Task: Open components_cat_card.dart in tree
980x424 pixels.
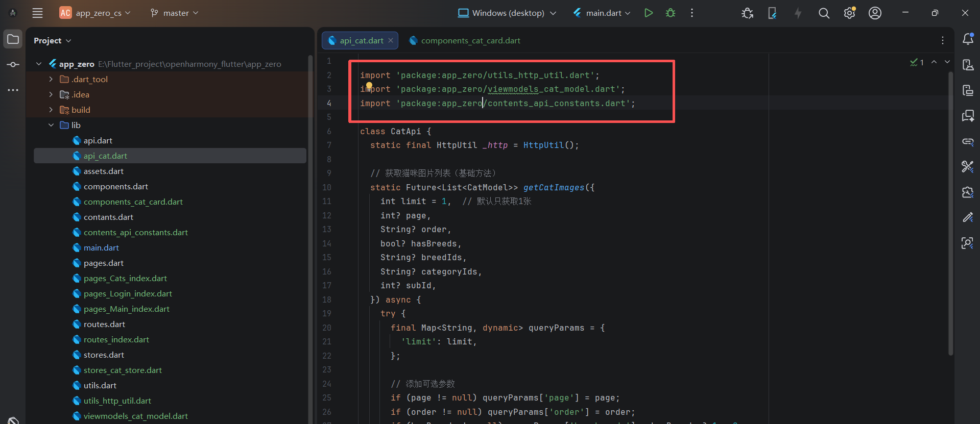Action: coord(133,202)
